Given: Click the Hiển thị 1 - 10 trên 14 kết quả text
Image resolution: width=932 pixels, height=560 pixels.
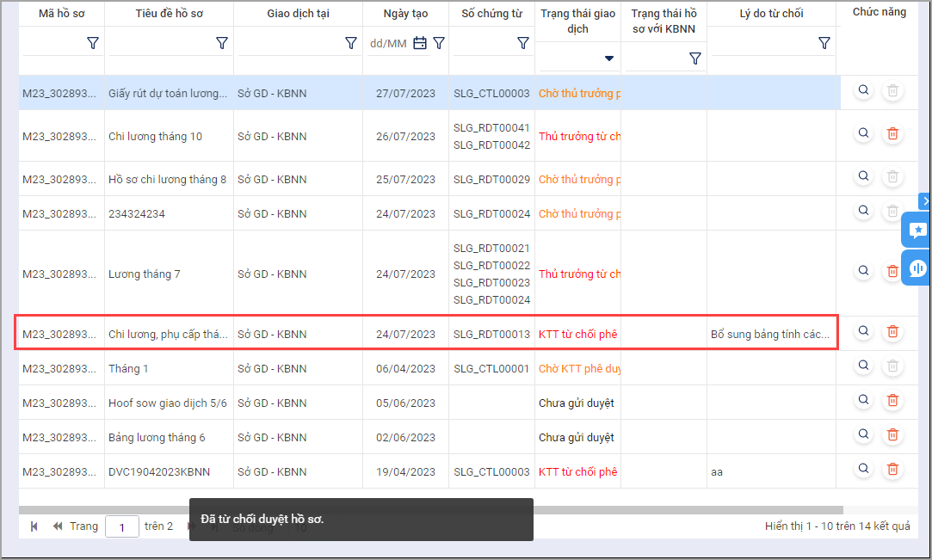Looking at the screenshot, I should pos(837,526).
